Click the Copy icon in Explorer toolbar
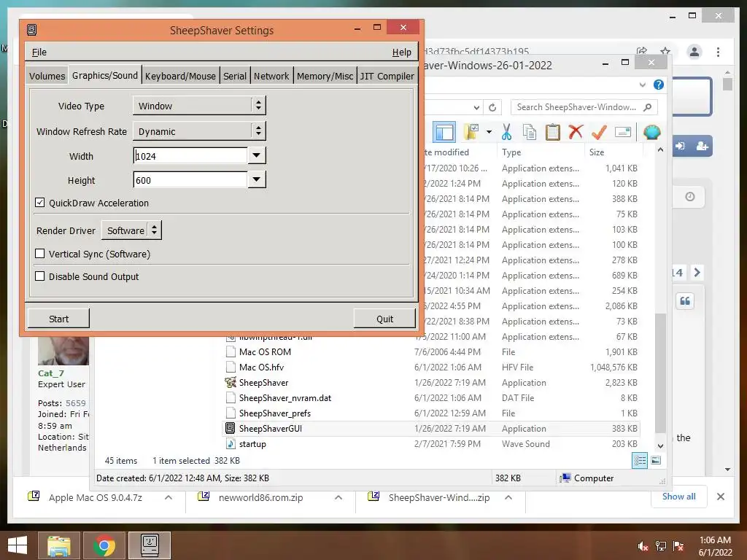This screenshot has height=560, width=747. click(530, 132)
